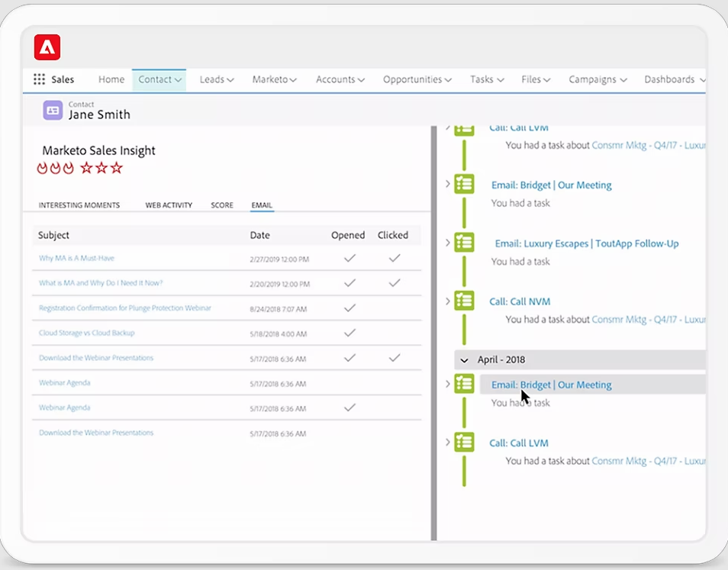Expand the bottom Call: Call LVM entry
The height and width of the screenshot is (570, 728).
(x=448, y=442)
